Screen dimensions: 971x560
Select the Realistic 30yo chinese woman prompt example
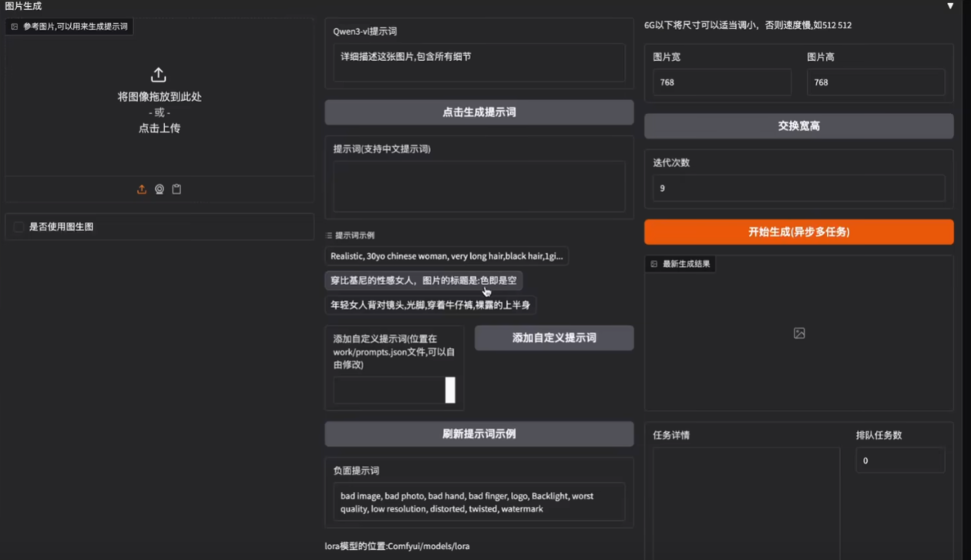(x=447, y=256)
